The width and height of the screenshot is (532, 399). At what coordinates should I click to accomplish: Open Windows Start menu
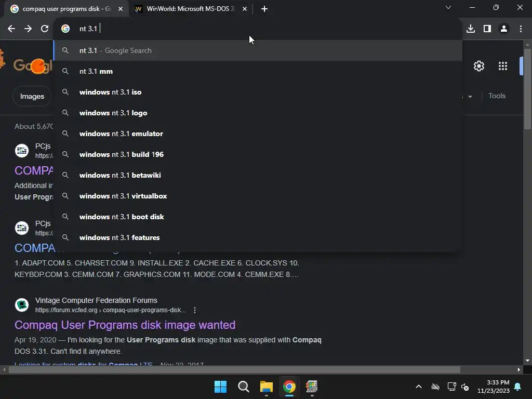[220, 387]
